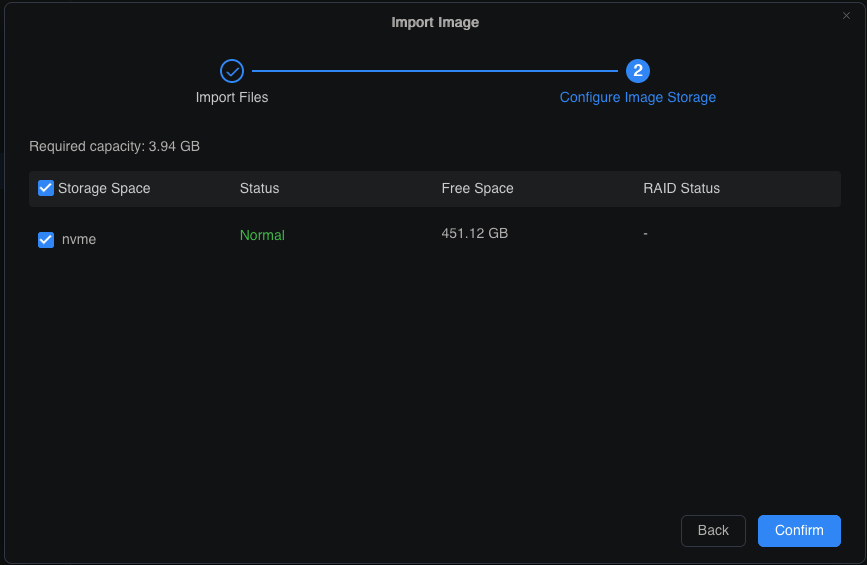Click the Status column header
Image resolution: width=867 pixels, height=565 pixels.
click(x=259, y=188)
